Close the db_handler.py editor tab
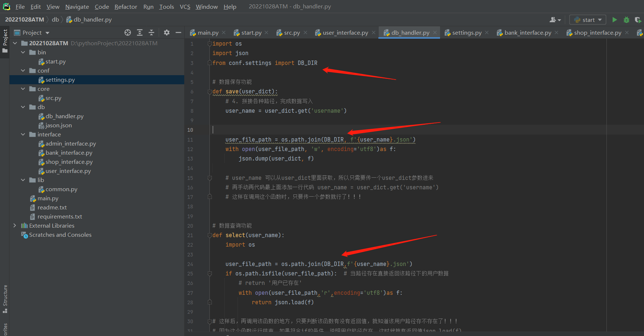The image size is (644, 336). [x=435, y=32]
